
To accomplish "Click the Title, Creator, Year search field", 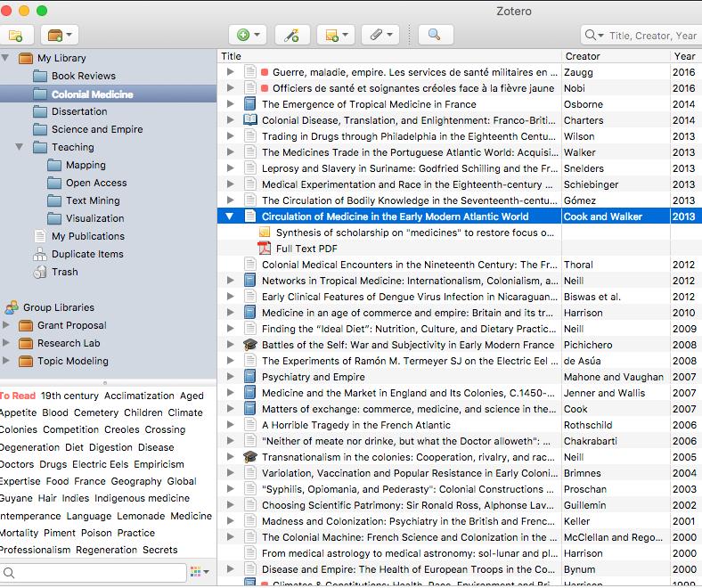I will click(x=653, y=36).
